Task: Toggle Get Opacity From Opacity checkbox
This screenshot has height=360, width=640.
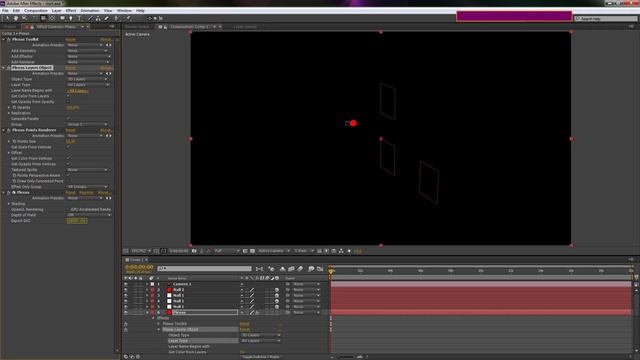Action: (68, 102)
